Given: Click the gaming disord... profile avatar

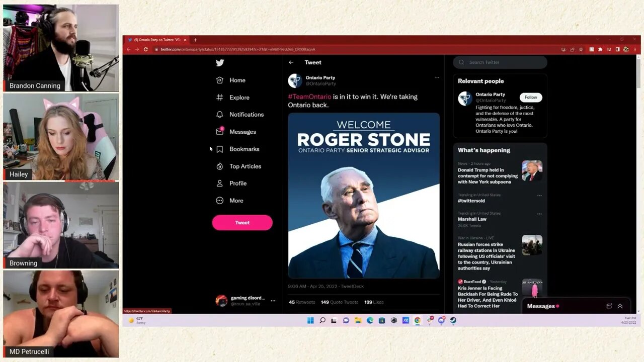Looking at the screenshot, I should click(x=221, y=301).
